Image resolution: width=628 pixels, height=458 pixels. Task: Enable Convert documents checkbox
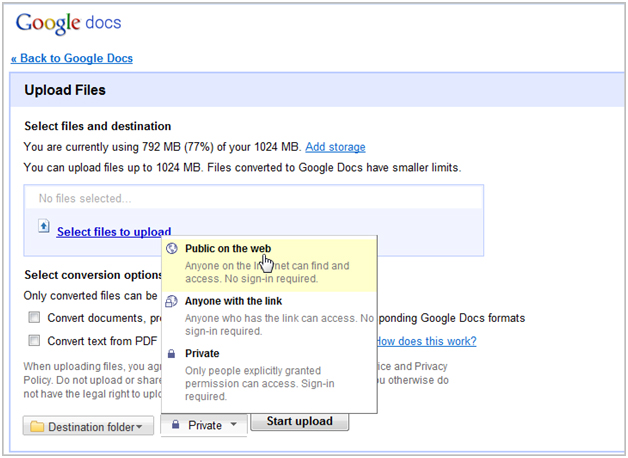pyautogui.click(x=34, y=317)
